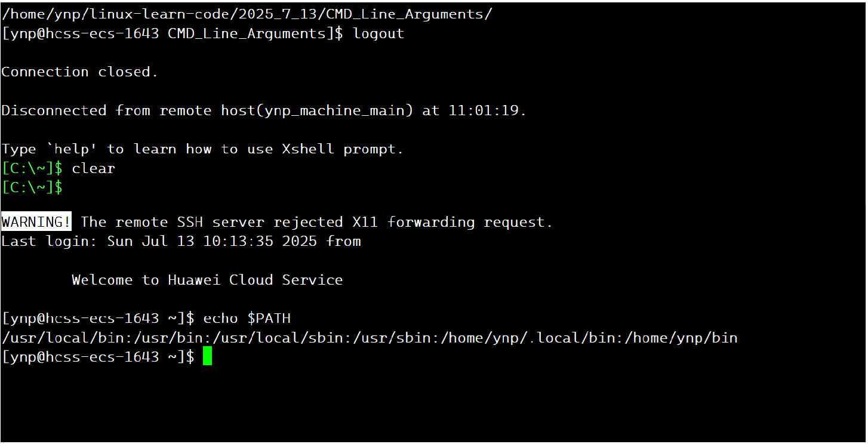Click the 'logout' command text

coord(378,33)
